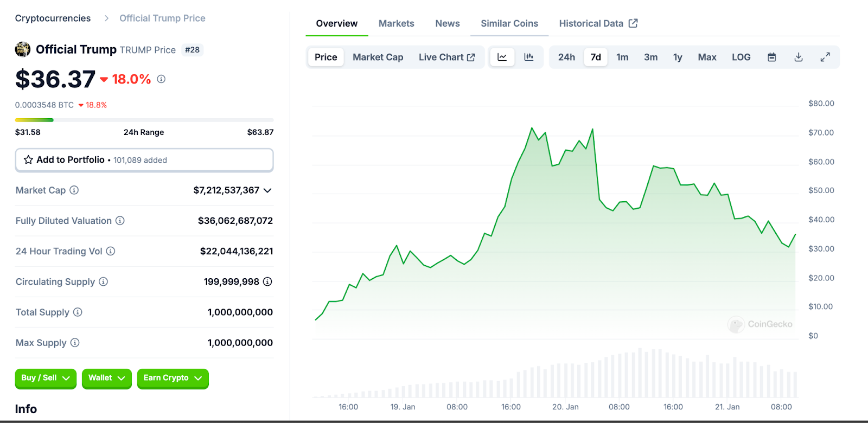The image size is (868, 423).
Task: Download the chart data icon
Action: click(x=799, y=57)
